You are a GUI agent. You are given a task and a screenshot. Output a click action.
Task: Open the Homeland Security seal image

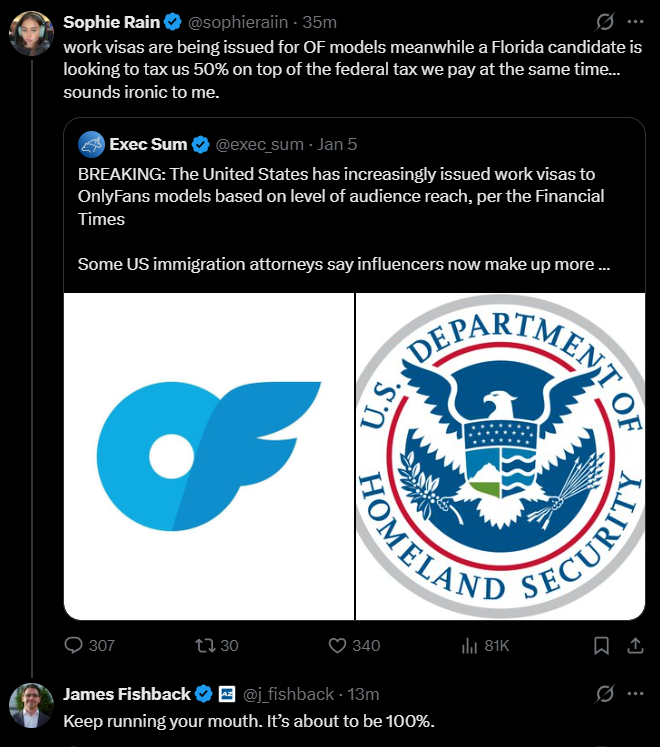[501, 456]
